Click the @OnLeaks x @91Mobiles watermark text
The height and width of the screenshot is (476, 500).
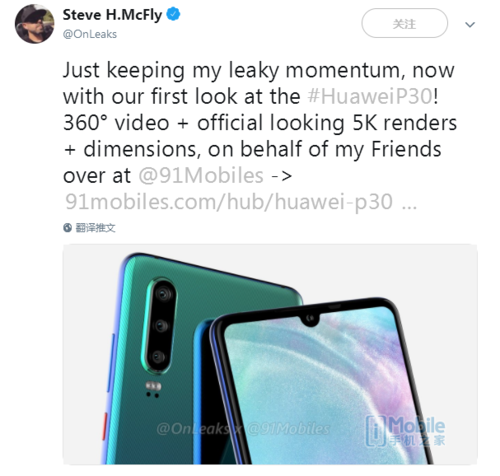[243, 429]
